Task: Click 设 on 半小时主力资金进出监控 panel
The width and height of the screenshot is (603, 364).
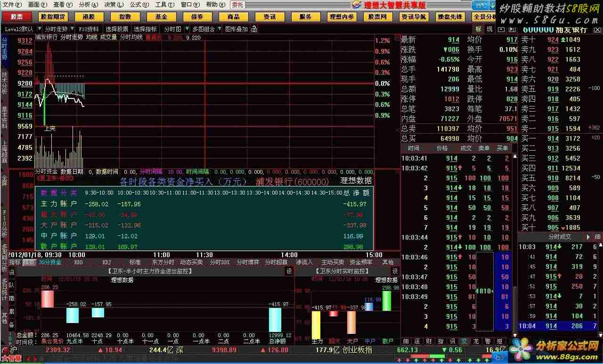Action: [x=289, y=271]
